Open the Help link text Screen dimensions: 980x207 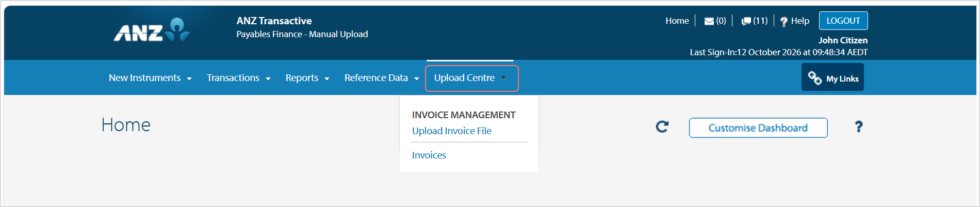click(x=800, y=21)
